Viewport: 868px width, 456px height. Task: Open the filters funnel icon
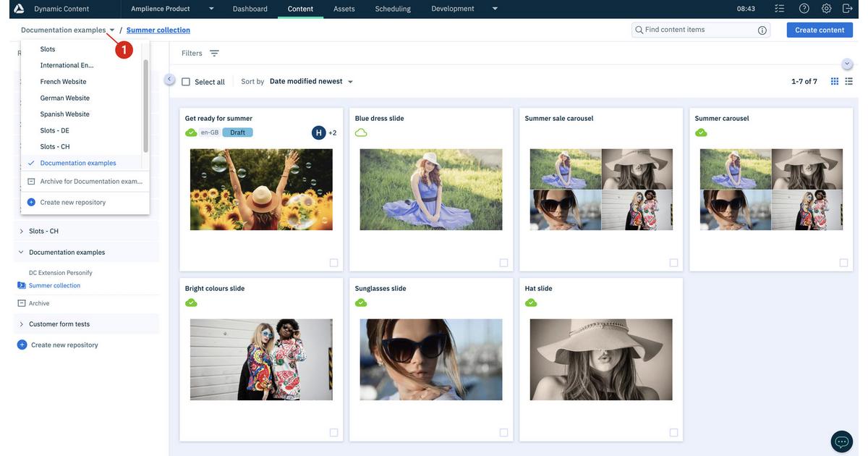[214, 54]
